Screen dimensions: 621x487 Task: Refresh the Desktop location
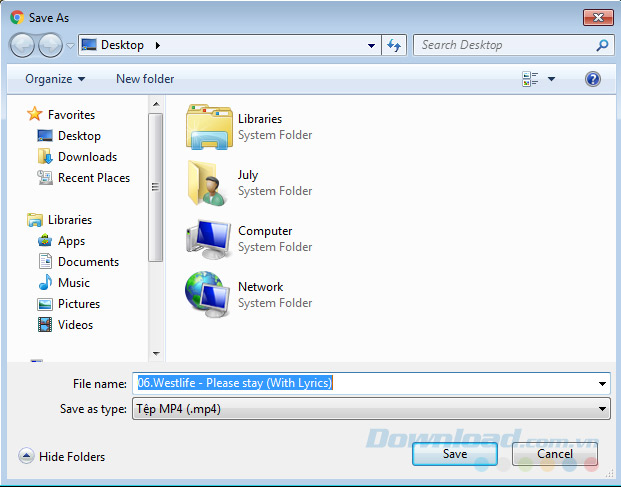point(394,45)
